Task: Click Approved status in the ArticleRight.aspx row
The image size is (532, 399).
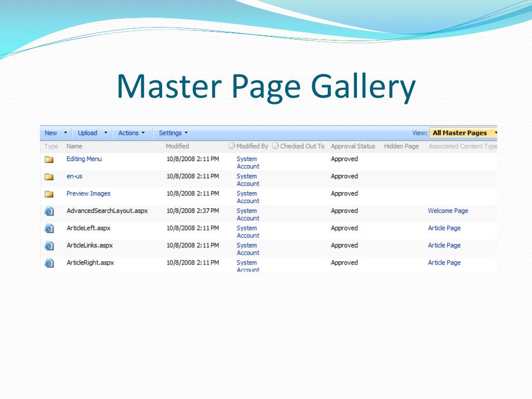Action: (344, 262)
